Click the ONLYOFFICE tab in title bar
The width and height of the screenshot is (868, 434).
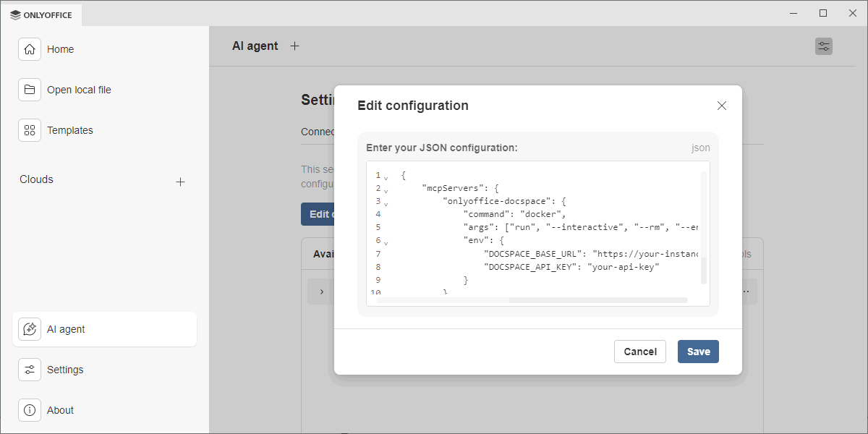[41, 14]
